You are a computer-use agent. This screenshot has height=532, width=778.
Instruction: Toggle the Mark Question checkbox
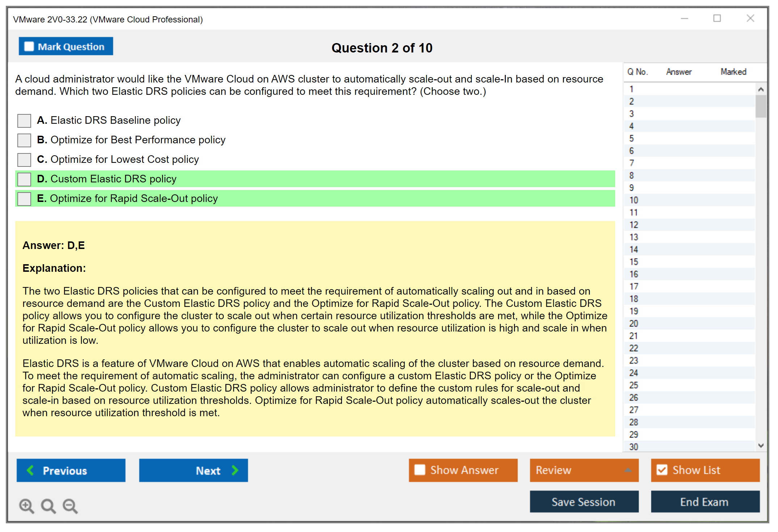pyautogui.click(x=29, y=46)
